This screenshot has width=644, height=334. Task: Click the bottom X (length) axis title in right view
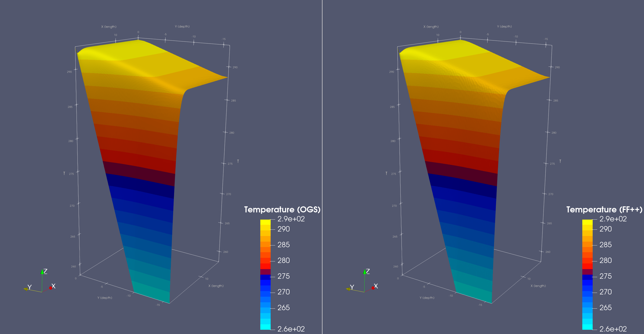coord(538,286)
